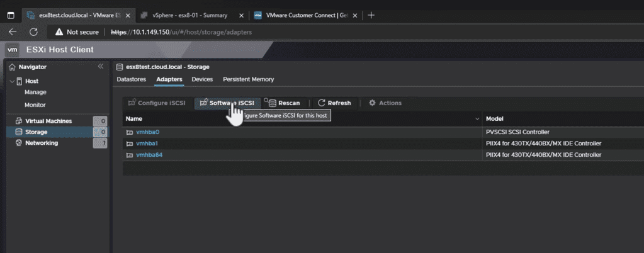The image size is (644, 253).
Task: Click the adapter icon beside vmhba64
Action: tap(130, 155)
